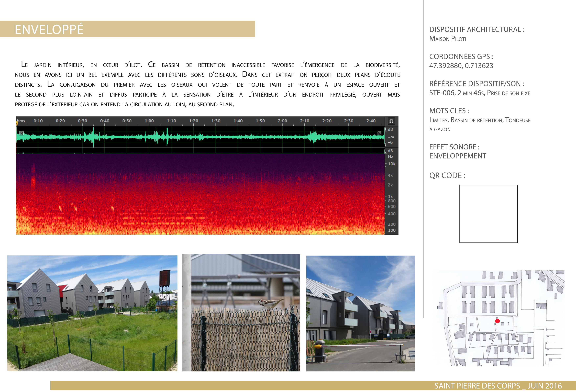Click the 'MOTS CLES :' heading

point(449,111)
